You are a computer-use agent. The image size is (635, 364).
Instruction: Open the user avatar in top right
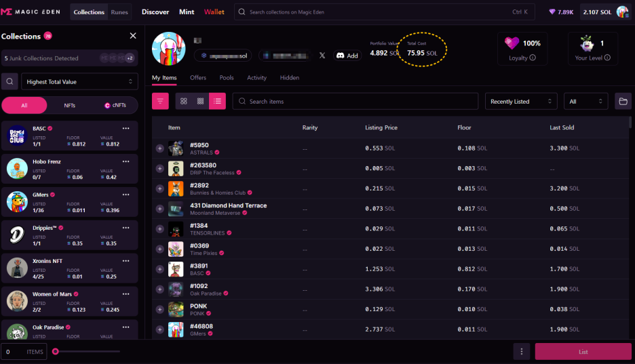[622, 12]
